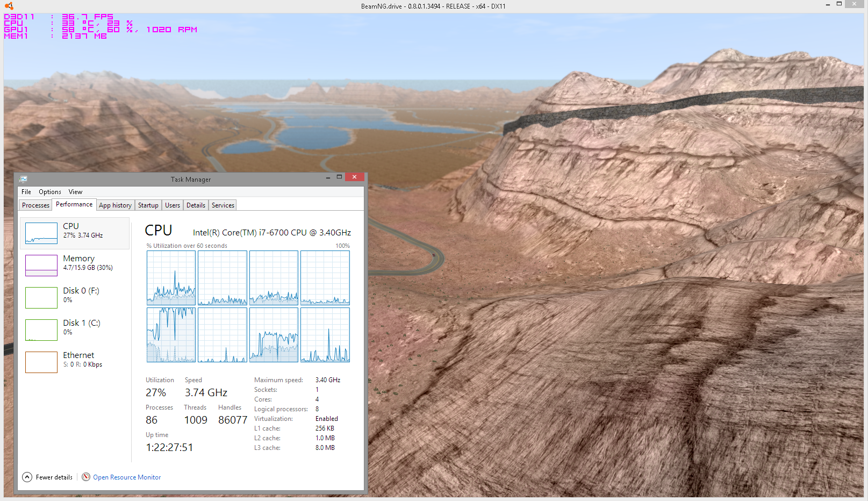
Task: Open the Details tab
Action: tap(196, 205)
